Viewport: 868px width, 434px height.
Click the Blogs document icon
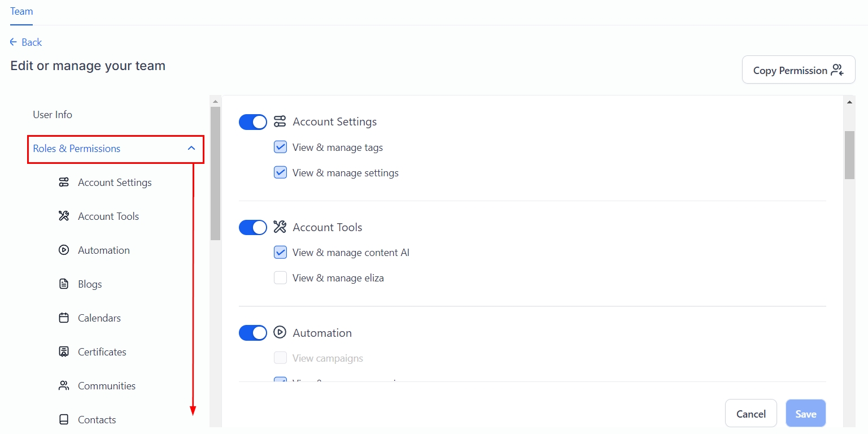point(64,284)
